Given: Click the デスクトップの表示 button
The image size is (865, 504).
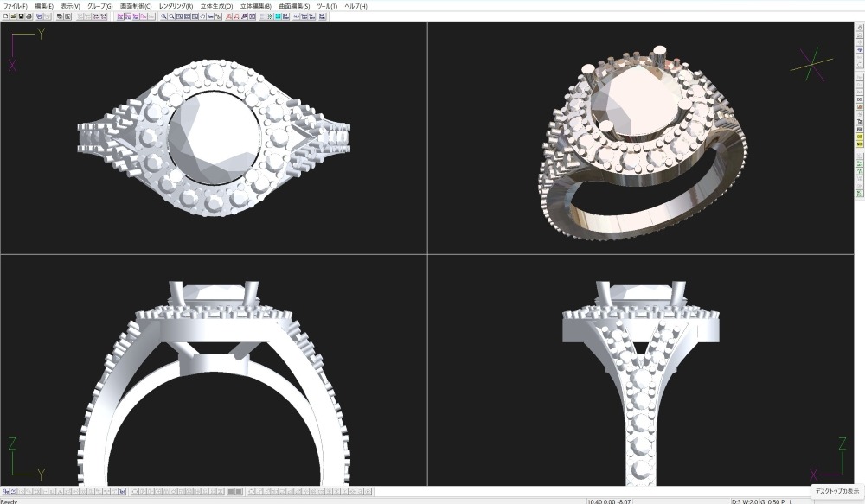Looking at the screenshot, I should tap(837, 491).
